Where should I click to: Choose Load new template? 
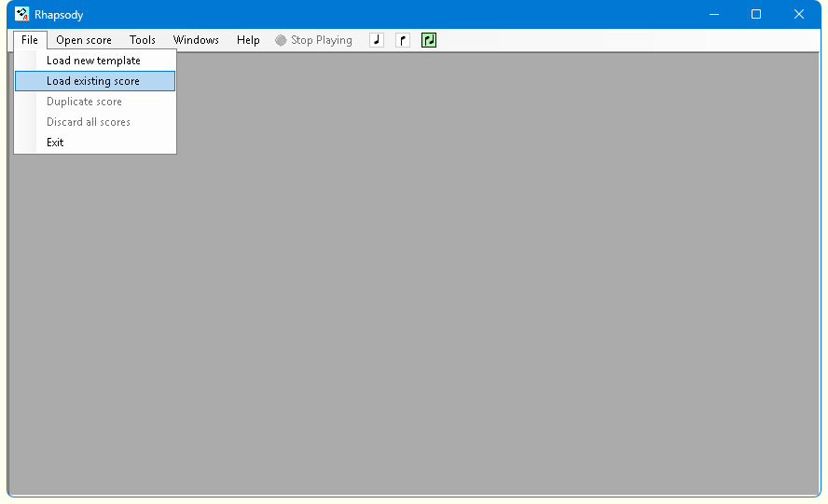[x=93, y=61]
